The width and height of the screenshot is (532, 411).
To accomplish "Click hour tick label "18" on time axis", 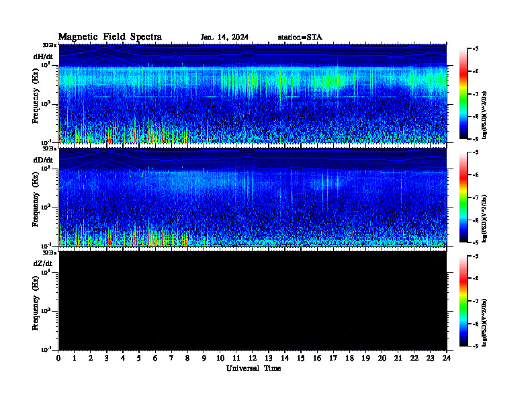I will [x=349, y=359].
